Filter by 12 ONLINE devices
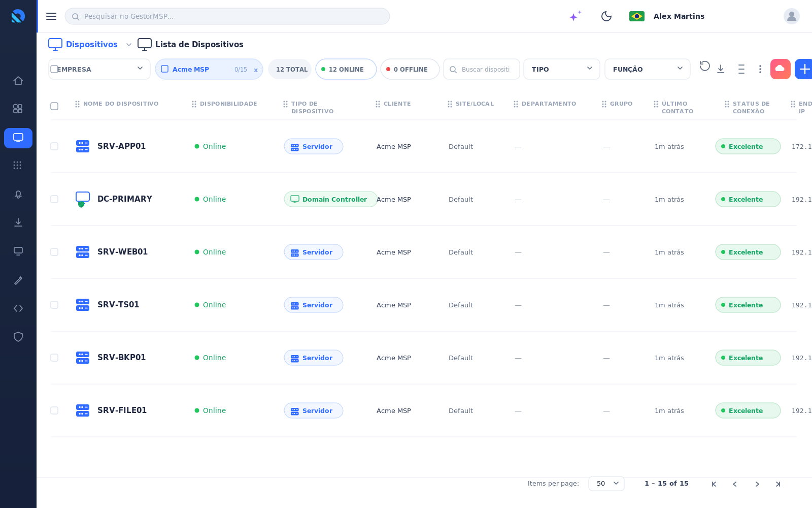 click(346, 69)
